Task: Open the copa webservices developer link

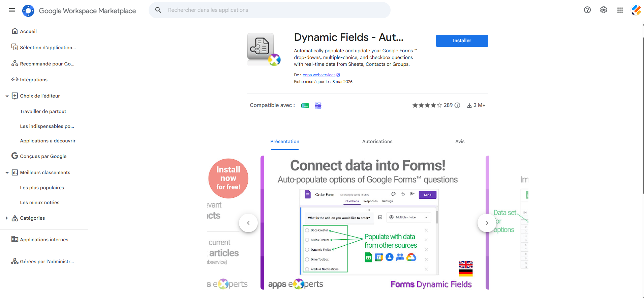Action: [321, 75]
